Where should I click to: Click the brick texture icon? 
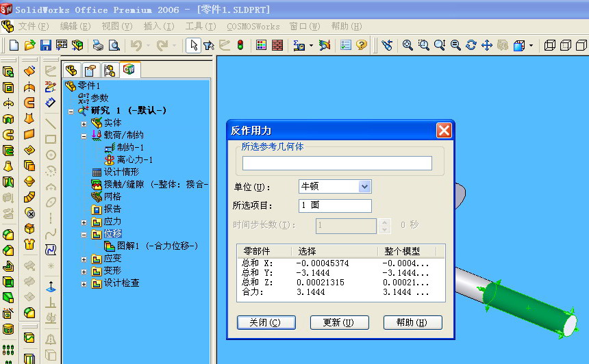pyautogui.click(x=277, y=45)
